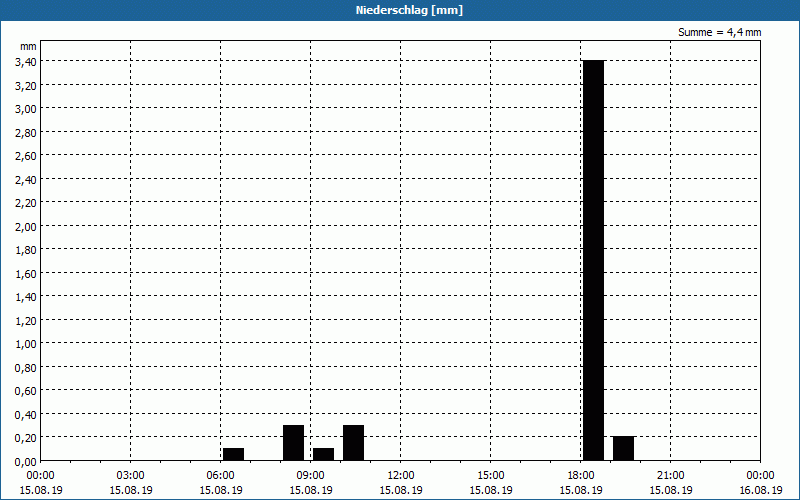Screen dimensions: 800x500
Task: Click the y-axis value 0,00
Action: 26,462
